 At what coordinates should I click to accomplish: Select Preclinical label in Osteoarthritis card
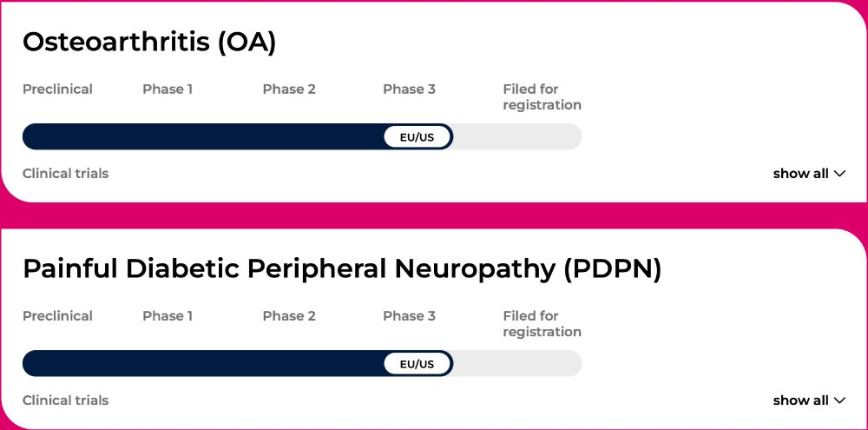(57, 89)
